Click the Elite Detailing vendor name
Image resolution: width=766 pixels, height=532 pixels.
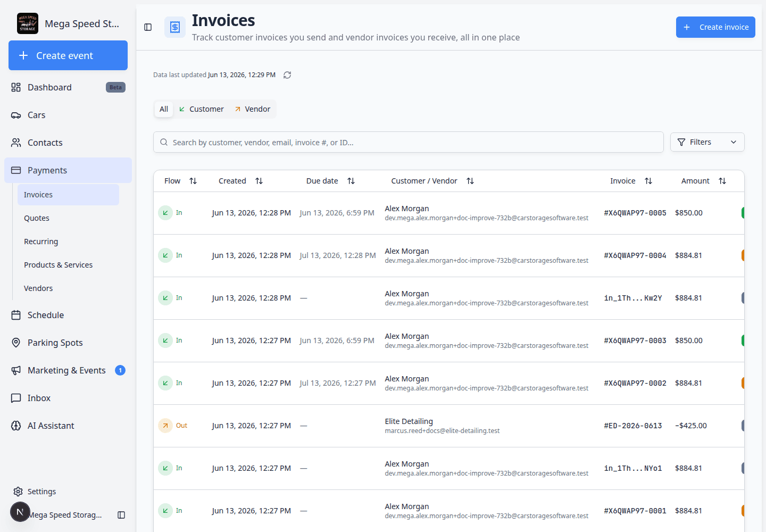click(409, 421)
